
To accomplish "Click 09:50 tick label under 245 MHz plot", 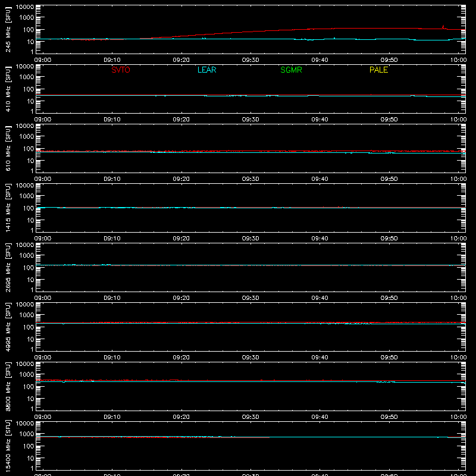I will click(389, 60).
